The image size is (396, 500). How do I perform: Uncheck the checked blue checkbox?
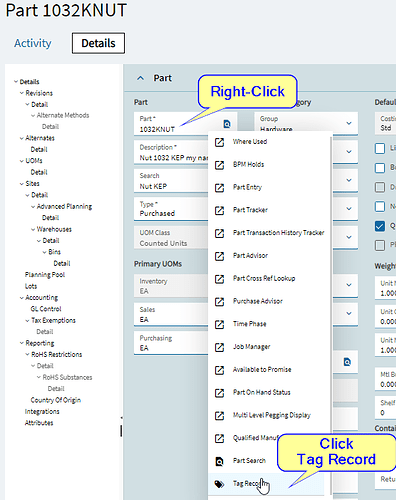pyautogui.click(x=380, y=226)
